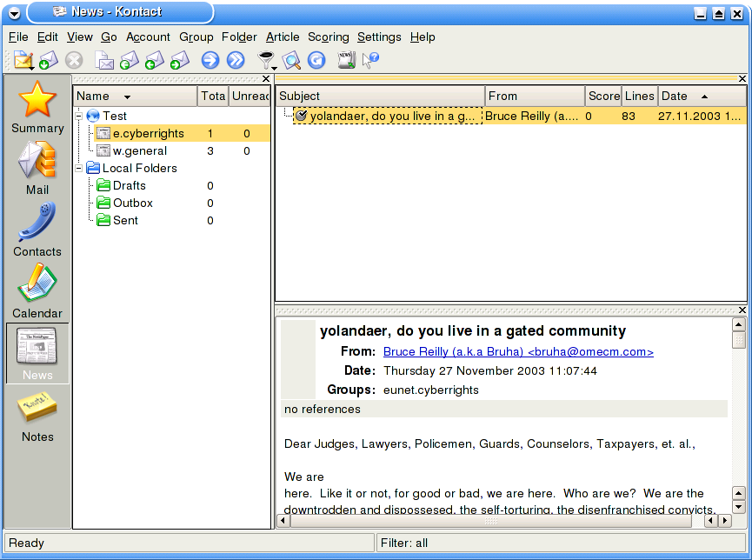
Task: Open the File menu
Action: pos(18,37)
